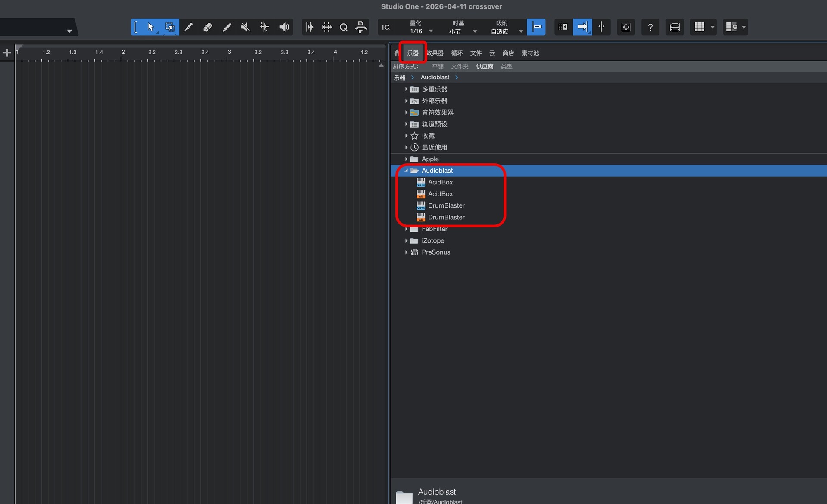Viewport: 827px width, 504px height.
Task: Collapse the Audioblast folder
Action: (406, 171)
